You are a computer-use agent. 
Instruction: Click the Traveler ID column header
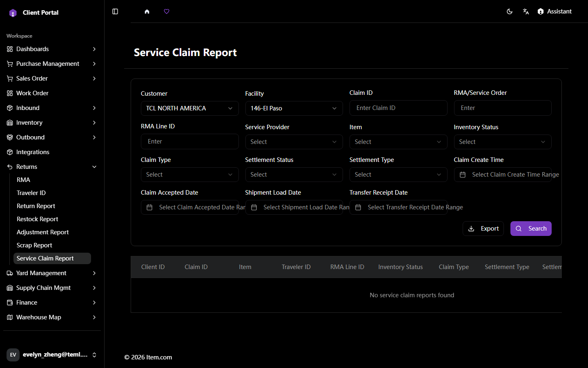click(296, 267)
